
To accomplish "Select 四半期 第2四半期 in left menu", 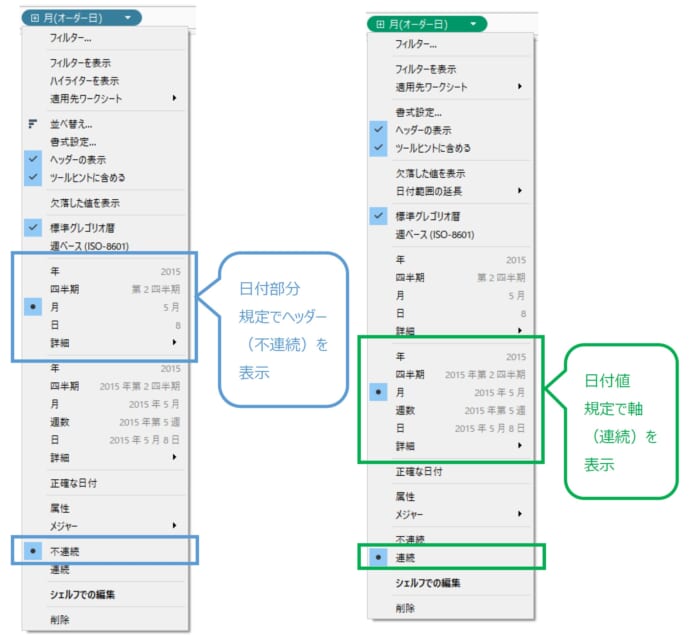I will coord(105,289).
